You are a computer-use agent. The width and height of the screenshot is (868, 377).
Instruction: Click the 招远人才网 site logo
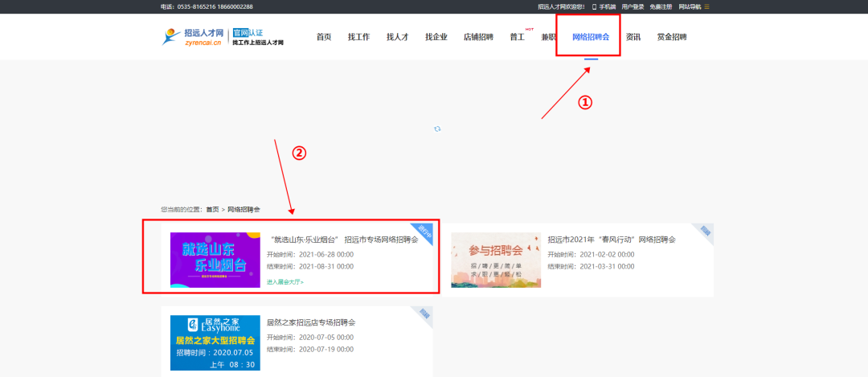(x=193, y=37)
